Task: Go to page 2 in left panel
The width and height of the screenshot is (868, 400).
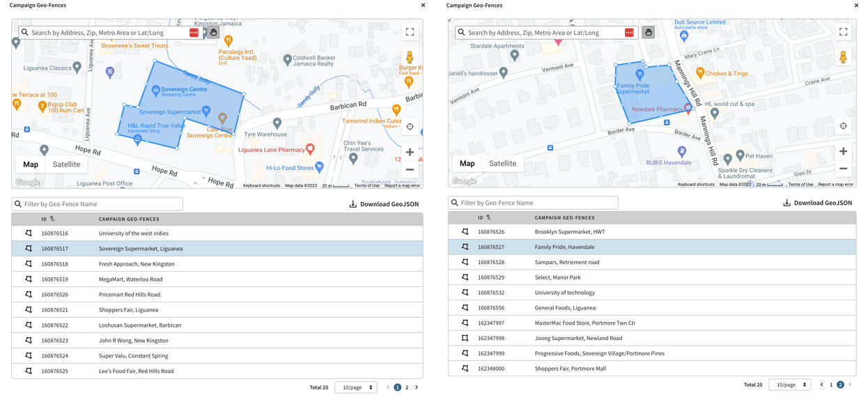Action: click(407, 387)
